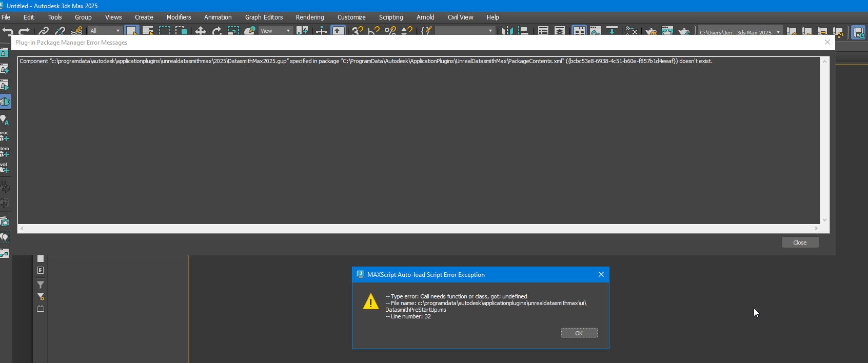Open the Material Editor teapot icon

632,31
